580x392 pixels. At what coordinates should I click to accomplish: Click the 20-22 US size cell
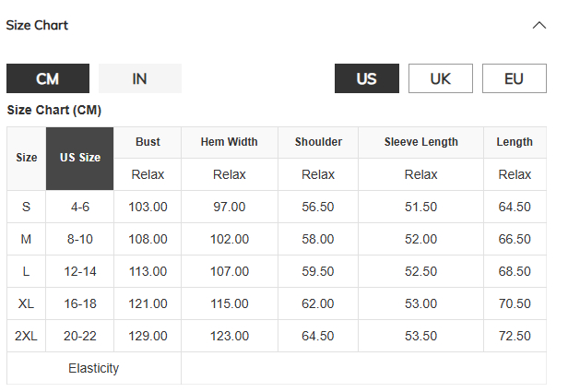pyautogui.click(x=80, y=336)
